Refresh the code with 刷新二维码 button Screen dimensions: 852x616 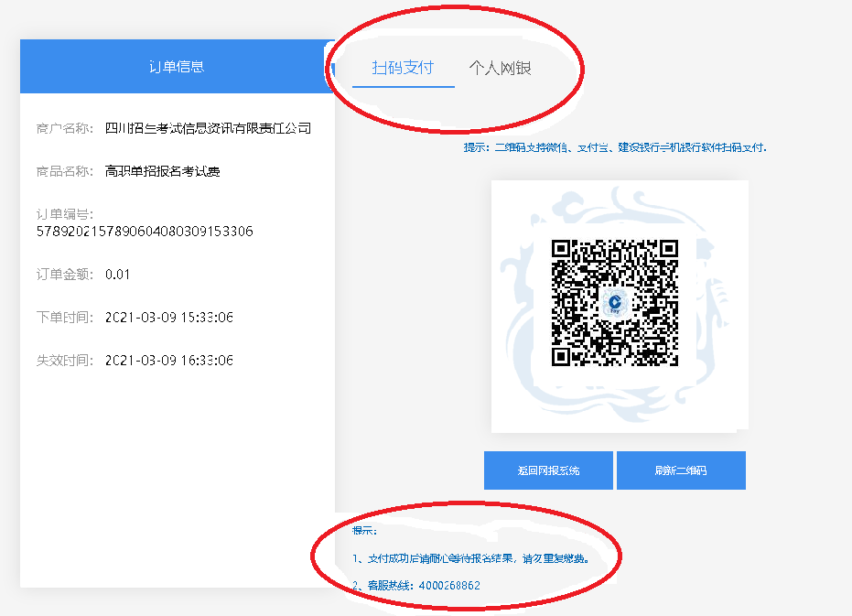pyautogui.click(x=680, y=470)
